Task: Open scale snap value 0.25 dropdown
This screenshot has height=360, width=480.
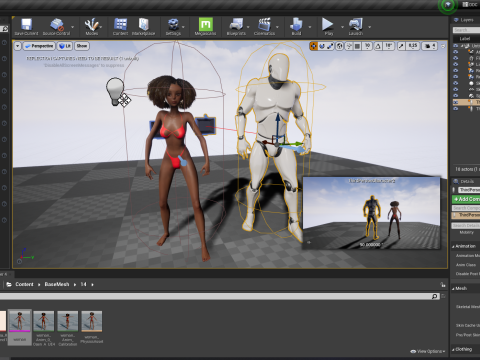Action: point(413,46)
